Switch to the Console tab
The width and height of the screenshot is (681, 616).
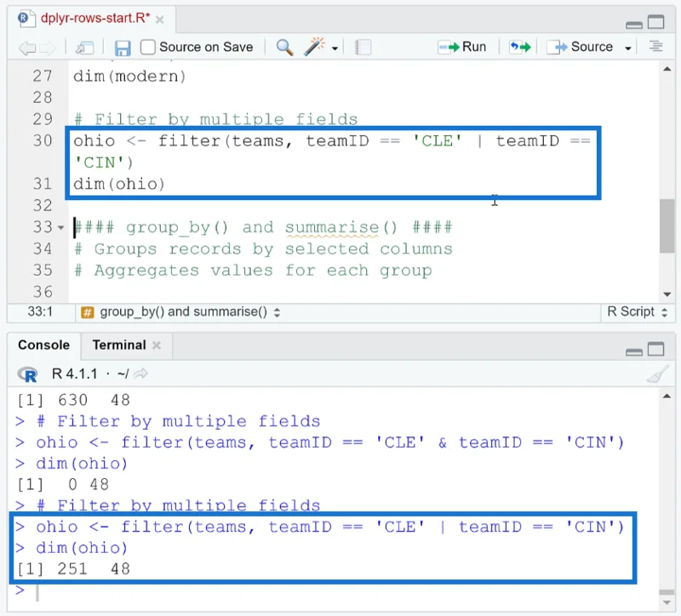click(44, 345)
